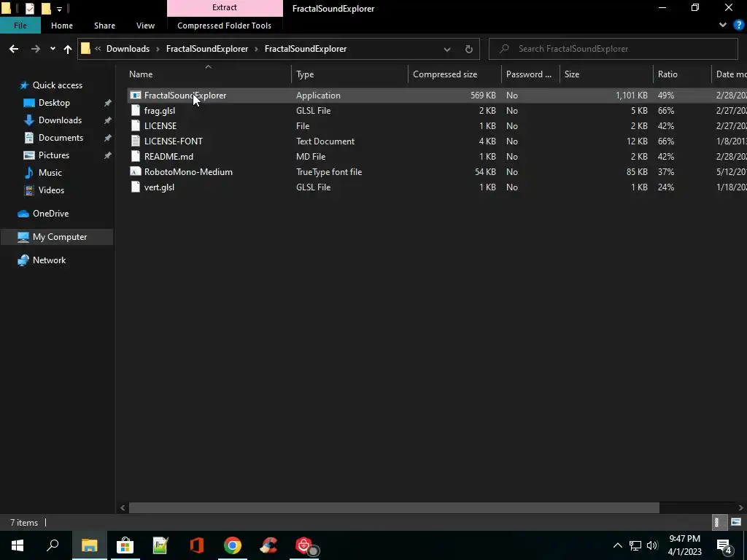Navigate to first FractalSoundExplorer breadcrumb
Image resolution: width=747 pixels, height=560 pixels.
point(207,49)
